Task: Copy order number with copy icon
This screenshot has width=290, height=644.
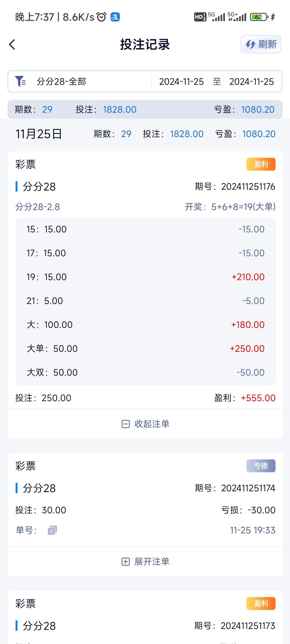Action: (52, 530)
